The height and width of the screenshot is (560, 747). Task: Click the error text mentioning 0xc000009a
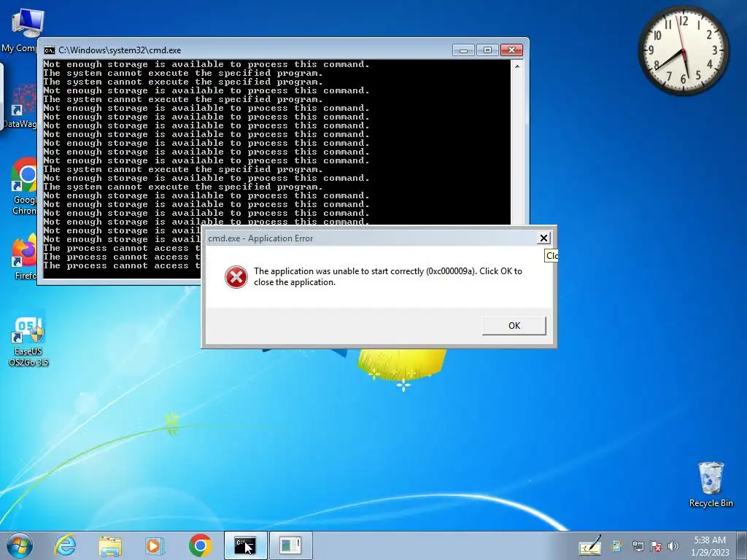(x=388, y=276)
